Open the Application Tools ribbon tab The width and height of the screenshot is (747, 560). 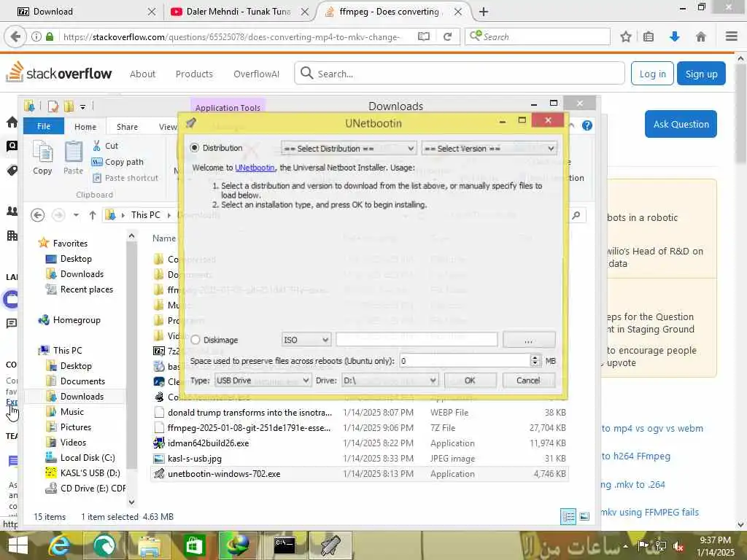tap(228, 108)
